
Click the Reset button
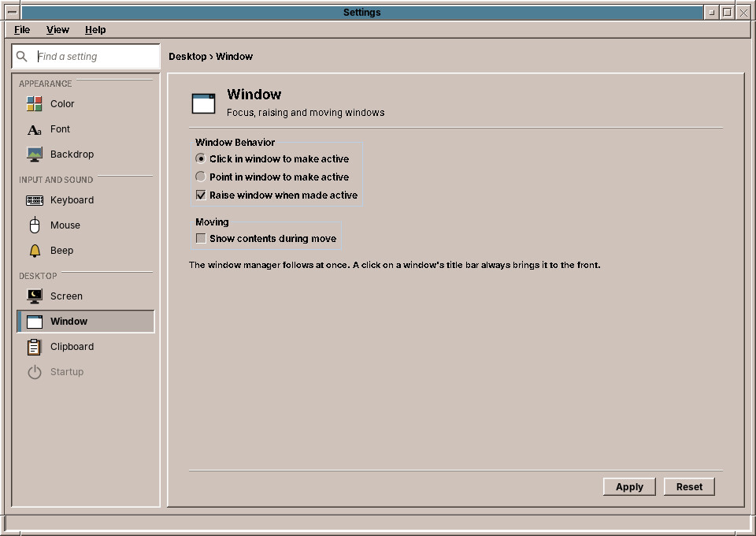point(689,487)
